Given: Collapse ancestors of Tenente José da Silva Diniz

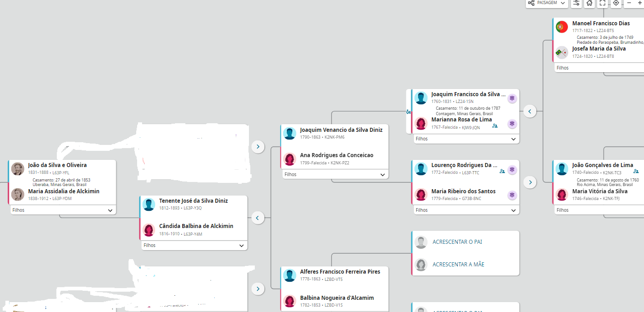Looking at the screenshot, I should 258,218.
